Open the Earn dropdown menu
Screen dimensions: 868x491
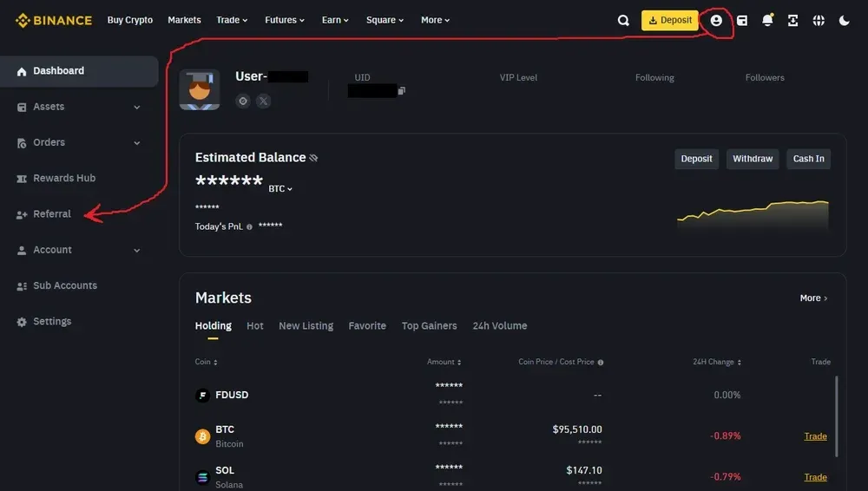pos(335,20)
